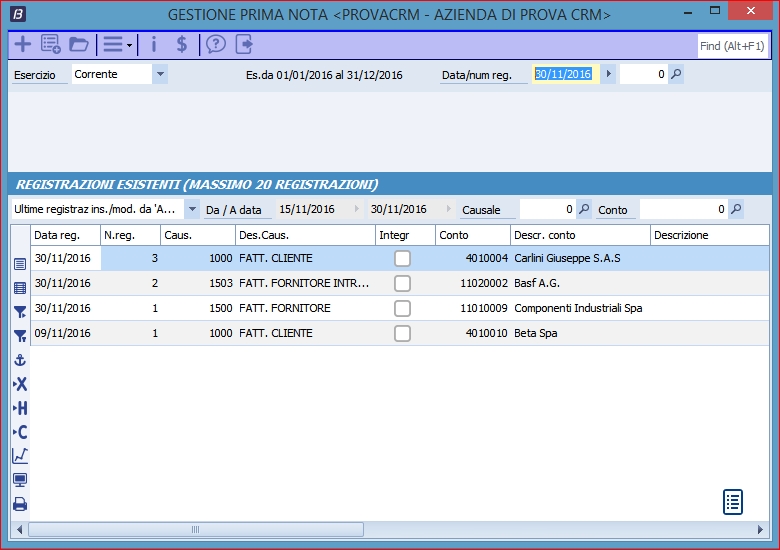Click the search magnifier next to Conto field
The width and height of the screenshot is (780, 550).
[736, 209]
